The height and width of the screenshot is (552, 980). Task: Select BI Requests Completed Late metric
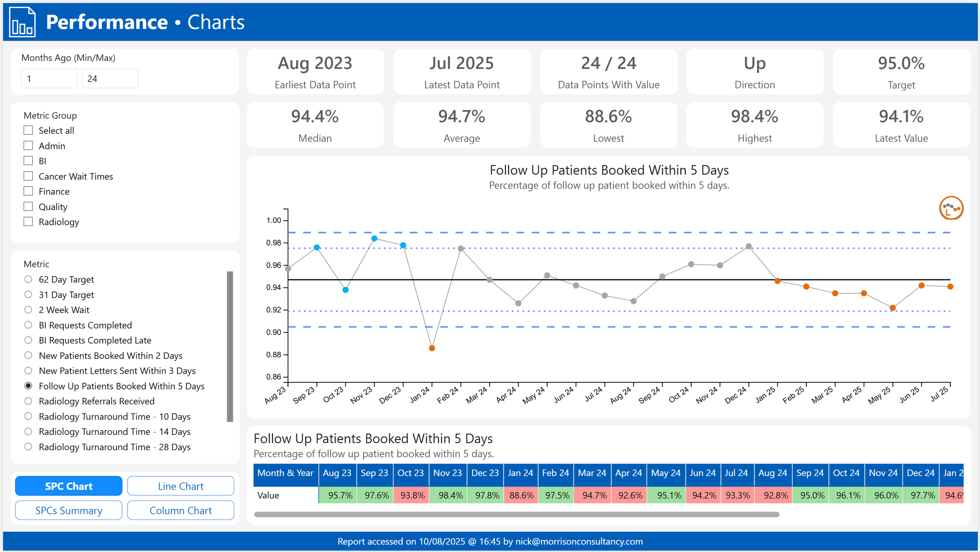(x=28, y=340)
